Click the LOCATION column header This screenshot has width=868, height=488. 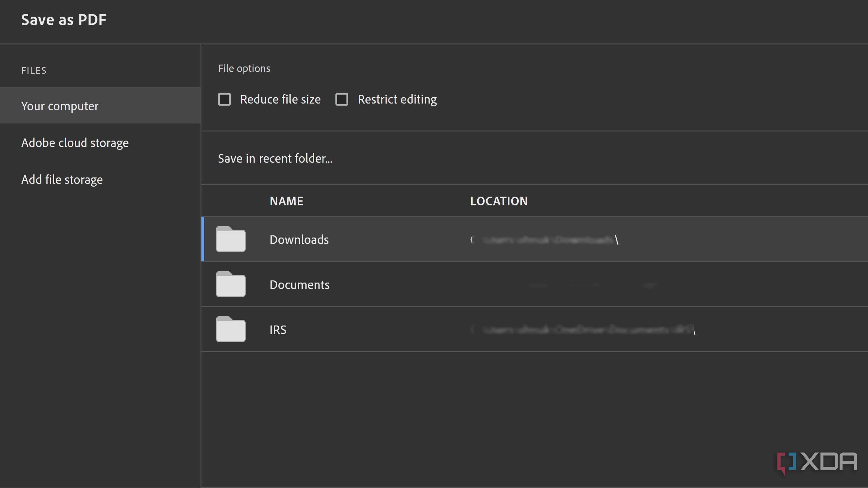coord(499,201)
